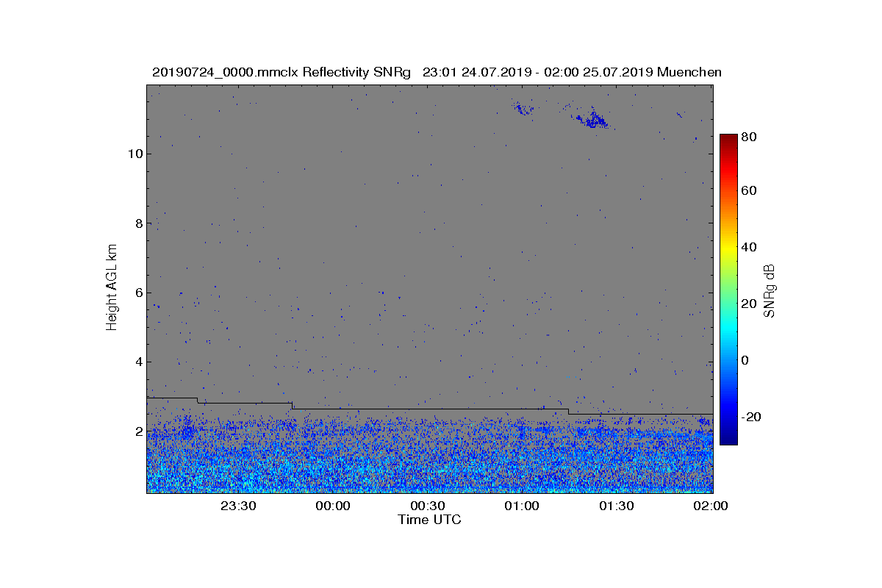Click the 02:00 time axis tick label
The image size is (882, 588).
[711, 506]
